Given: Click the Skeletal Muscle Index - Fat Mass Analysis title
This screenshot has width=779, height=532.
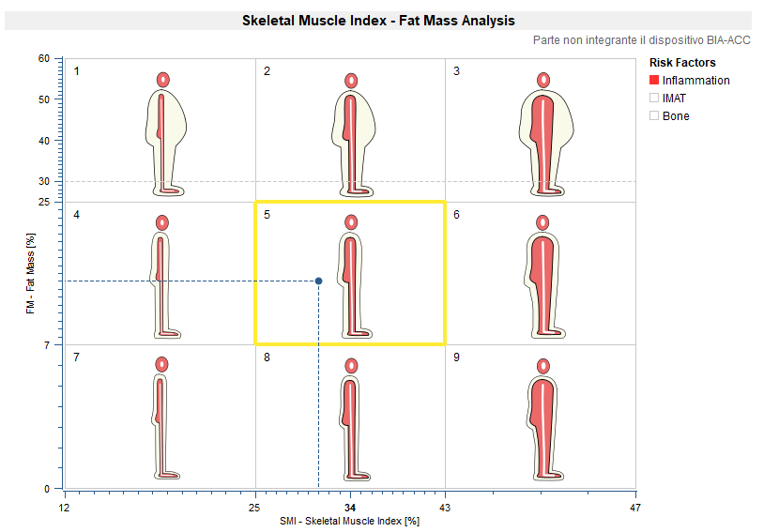Looking at the screenshot, I should point(378,21).
